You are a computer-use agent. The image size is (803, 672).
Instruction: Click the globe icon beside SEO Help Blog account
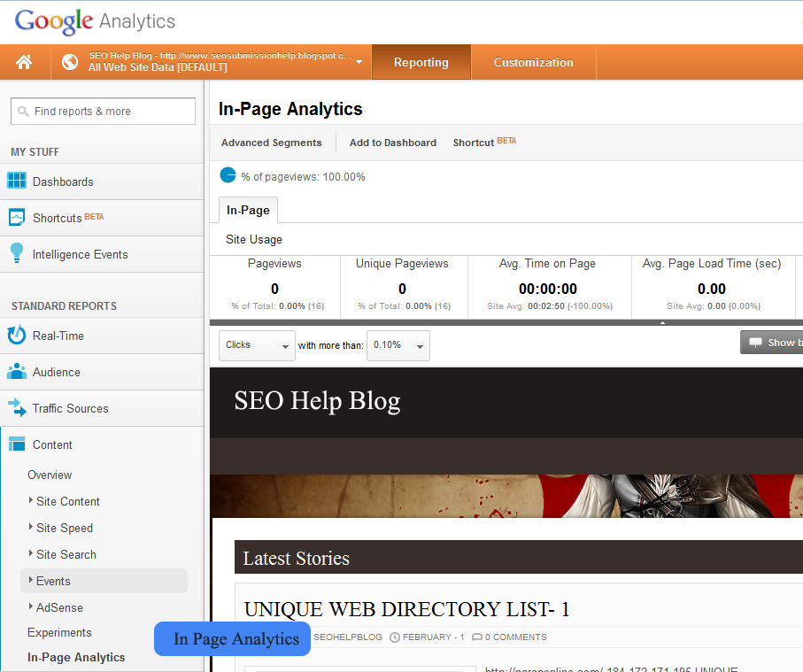tap(70, 62)
